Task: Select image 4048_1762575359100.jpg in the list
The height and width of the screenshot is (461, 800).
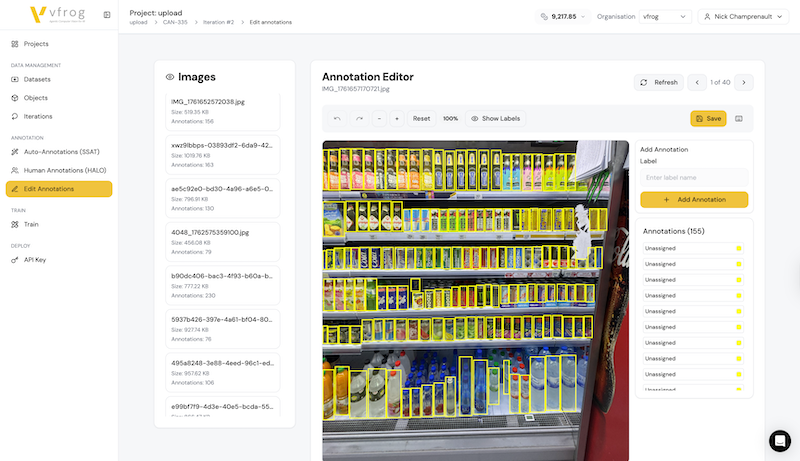Action: tap(223, 242)
